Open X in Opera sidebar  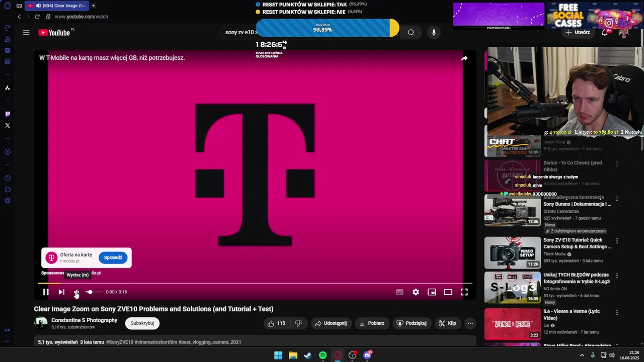click(x=8, y=125)
